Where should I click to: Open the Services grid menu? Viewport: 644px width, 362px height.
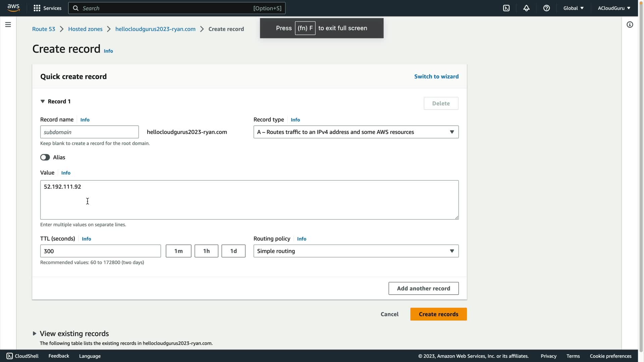(37, 8)
